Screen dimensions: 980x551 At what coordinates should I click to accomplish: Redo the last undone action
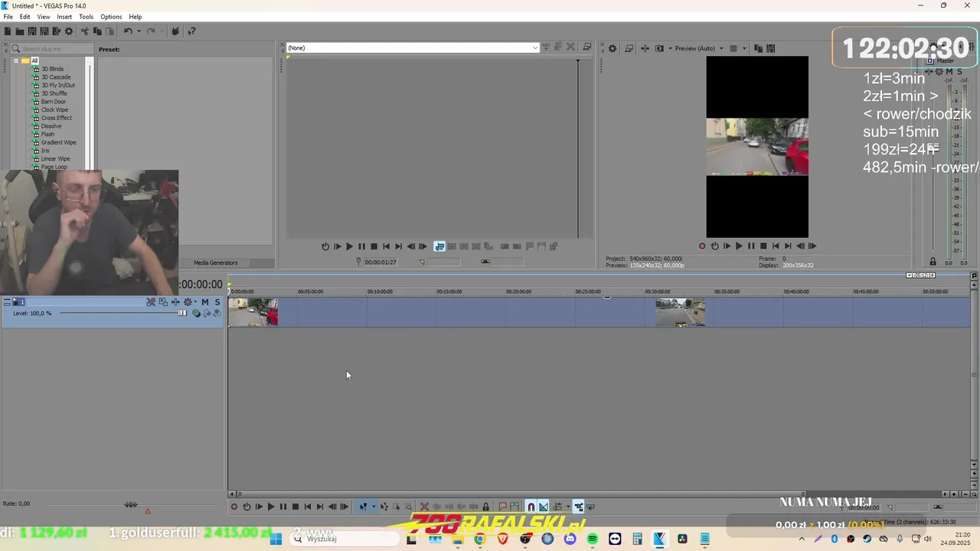click(151, 31)
